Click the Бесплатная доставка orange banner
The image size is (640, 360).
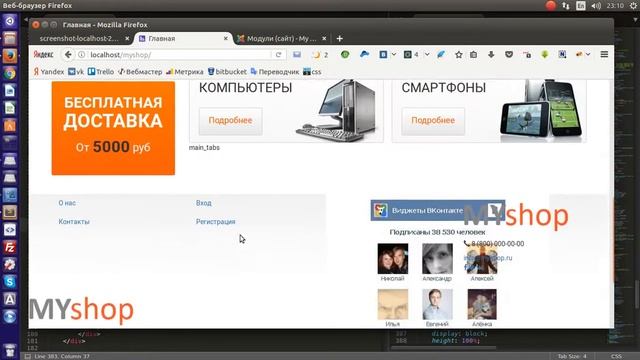pos(113,128)
